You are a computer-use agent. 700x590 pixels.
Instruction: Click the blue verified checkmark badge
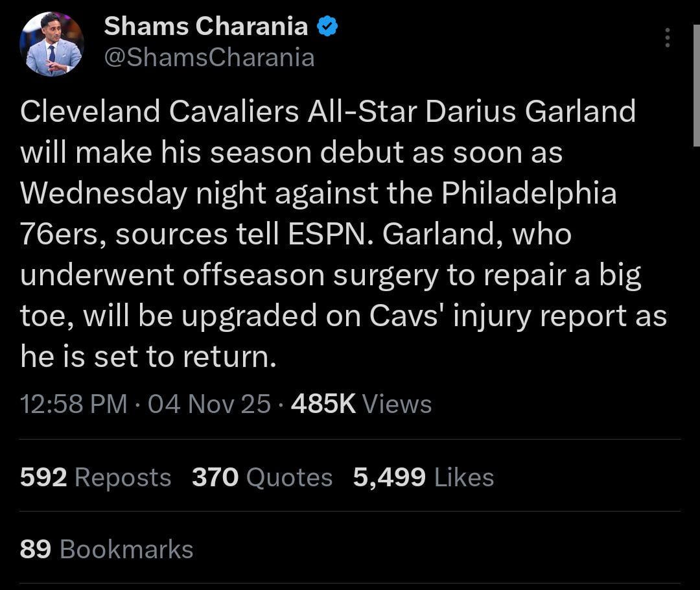click(327, 27)
